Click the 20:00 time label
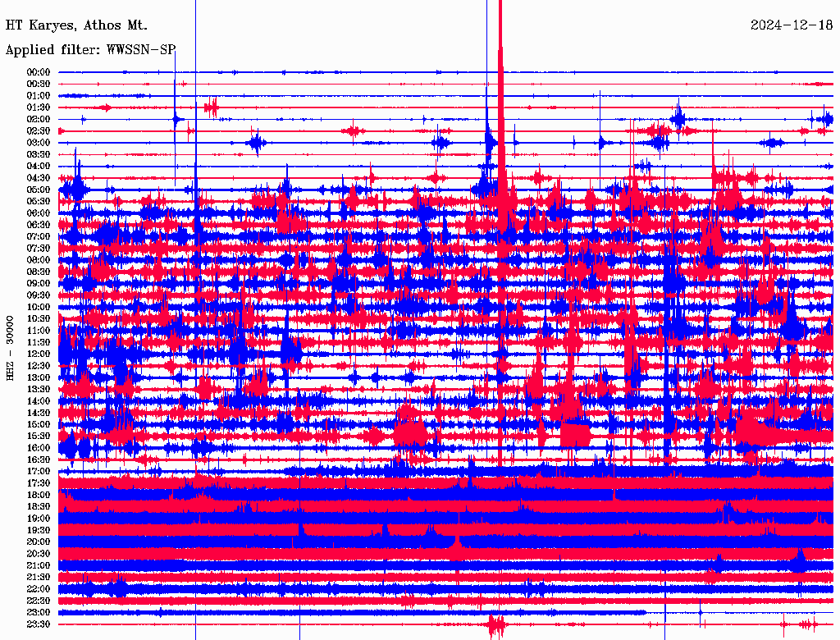Viewport: 840px width, 640px height. point(39,542)
